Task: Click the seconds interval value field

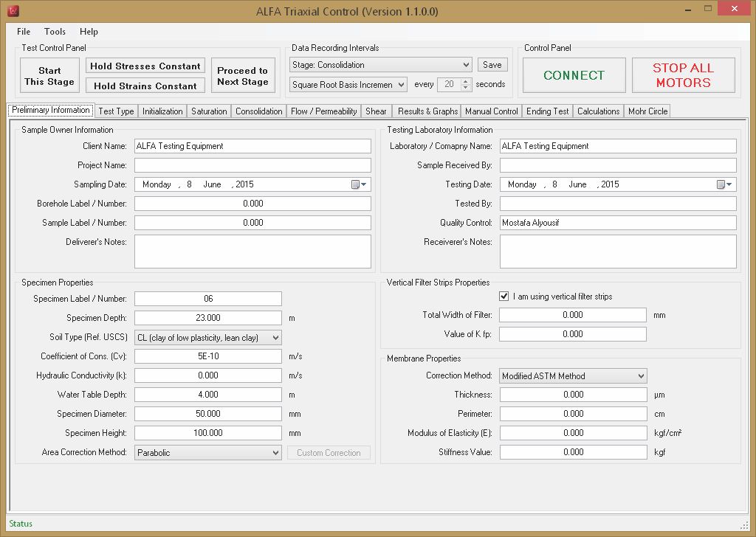Action: pyautogui.click(x=450, y=84)
